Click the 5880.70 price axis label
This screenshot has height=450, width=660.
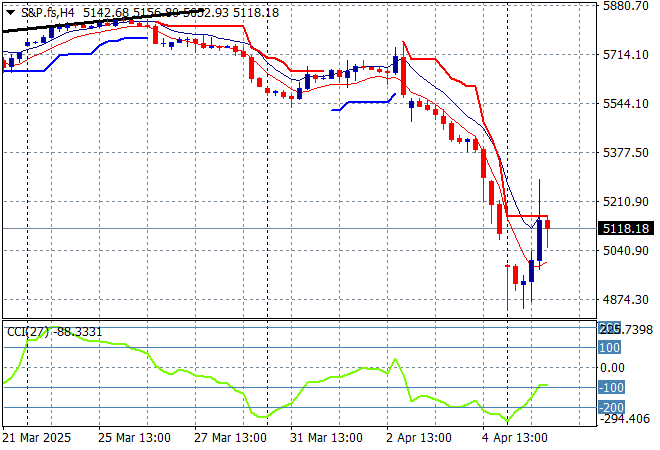coord(626,6)
